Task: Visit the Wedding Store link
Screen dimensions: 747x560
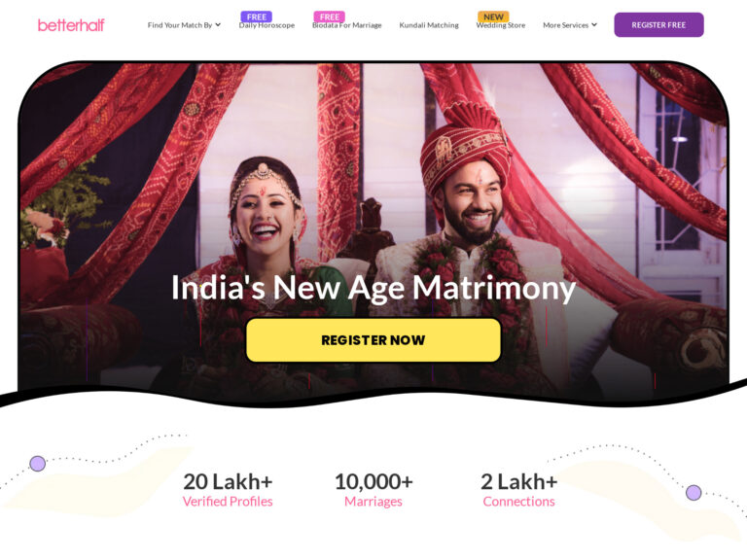Action: pos(501,25)
